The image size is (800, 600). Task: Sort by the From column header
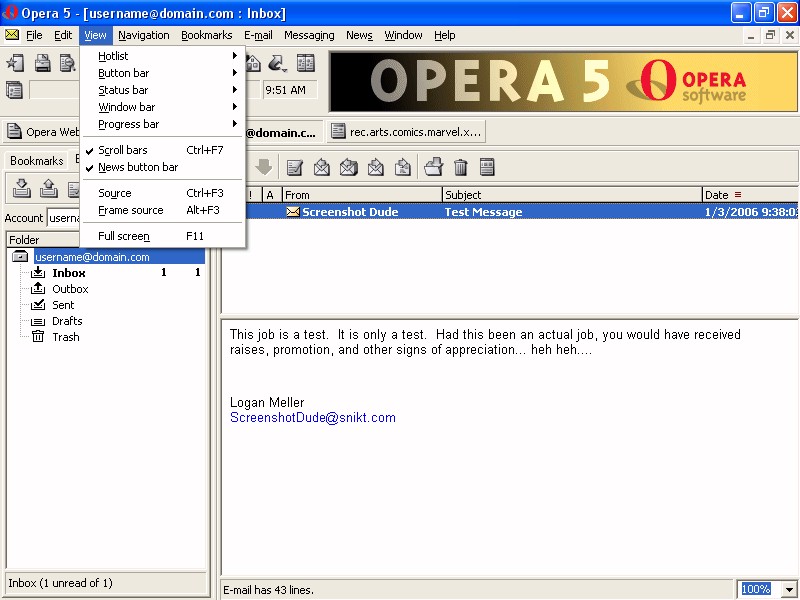click(362, 195)
